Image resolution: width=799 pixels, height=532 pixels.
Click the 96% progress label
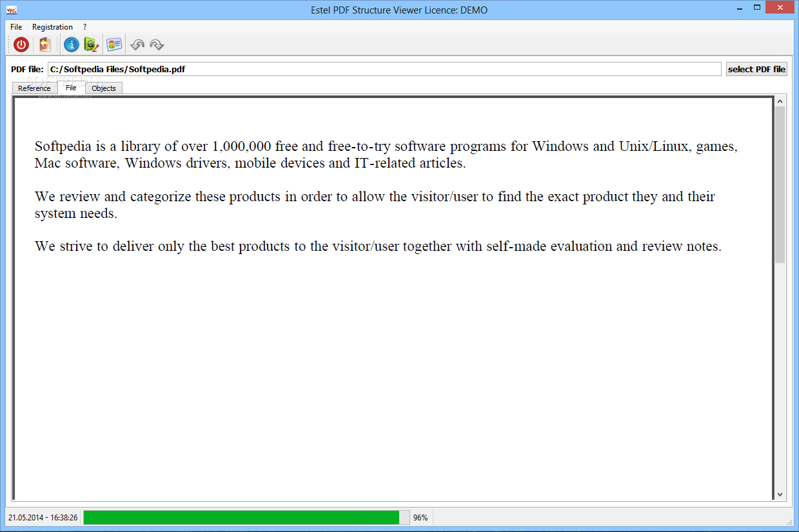point(420,517)
